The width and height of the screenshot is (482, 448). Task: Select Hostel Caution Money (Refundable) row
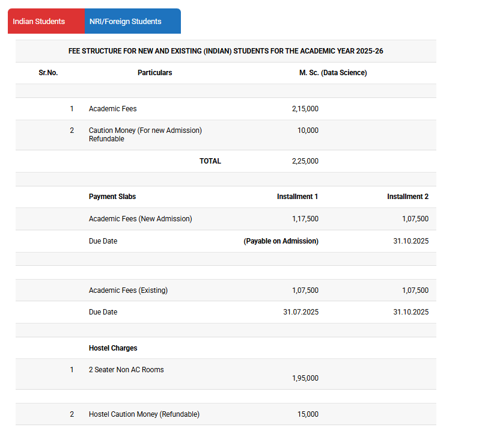(144, 414)
